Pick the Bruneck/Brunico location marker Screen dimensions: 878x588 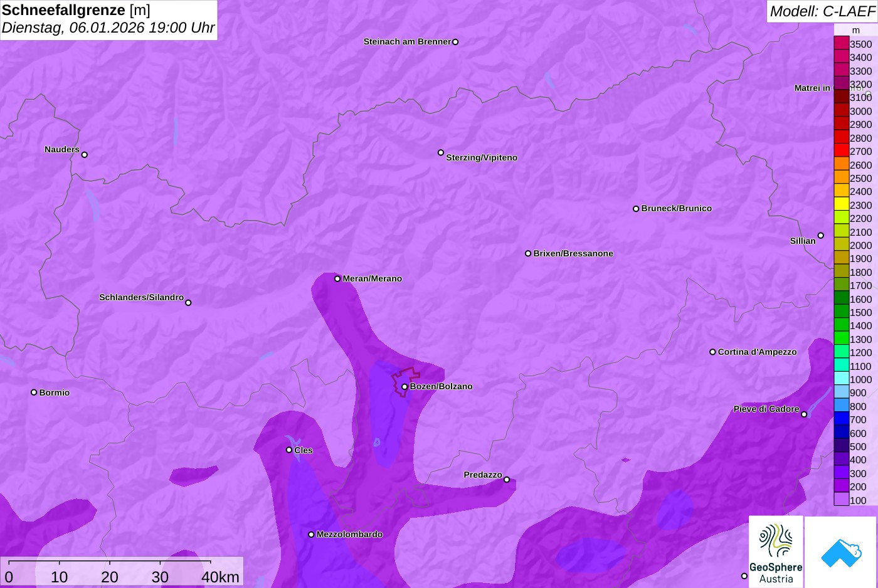(636, 209)
